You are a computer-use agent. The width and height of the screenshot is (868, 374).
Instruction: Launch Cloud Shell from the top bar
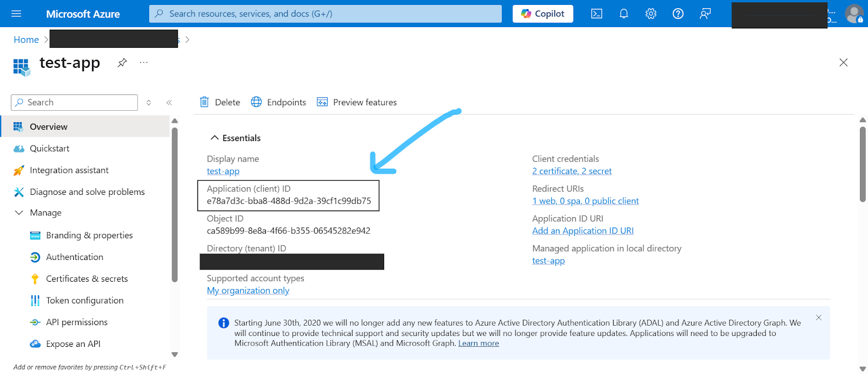tap(597, 14)
